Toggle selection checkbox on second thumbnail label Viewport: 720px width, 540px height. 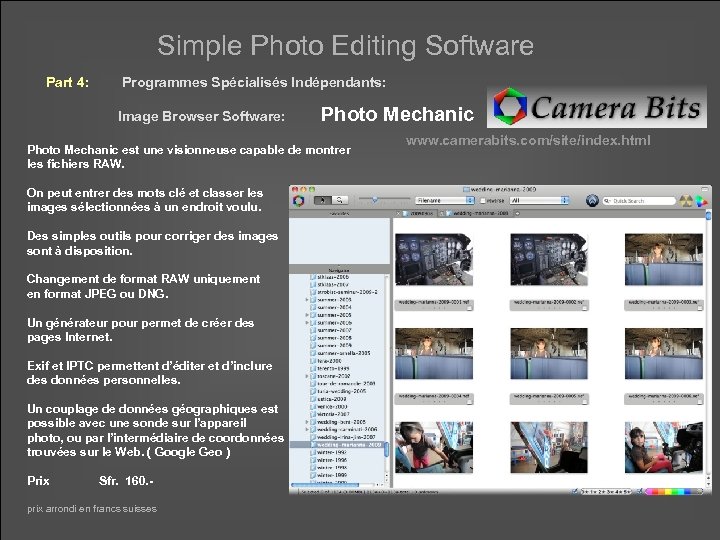pos(584,308)
